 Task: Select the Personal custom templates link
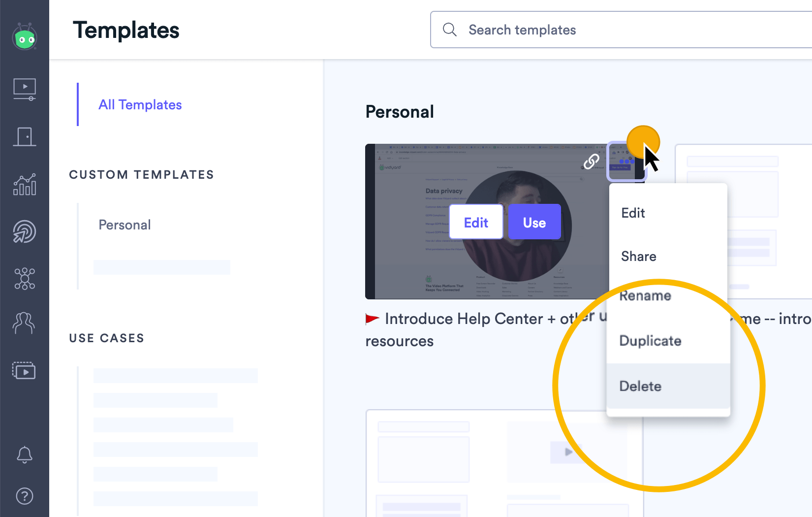pos(124,225)
